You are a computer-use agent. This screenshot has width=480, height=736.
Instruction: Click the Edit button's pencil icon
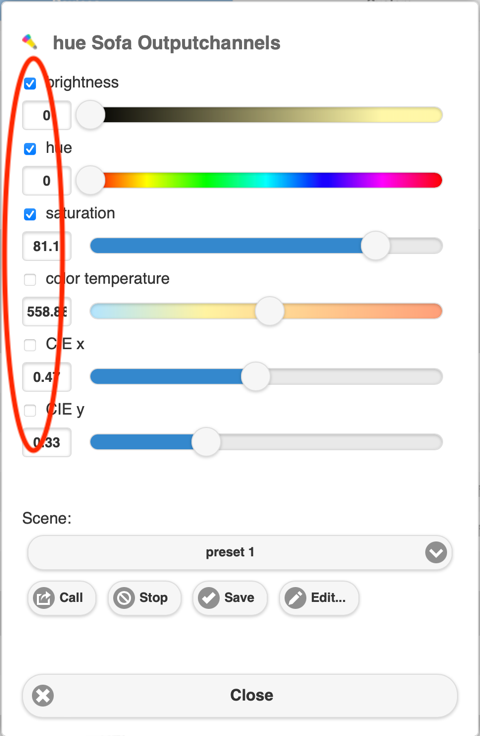click(x=296, y=598)
